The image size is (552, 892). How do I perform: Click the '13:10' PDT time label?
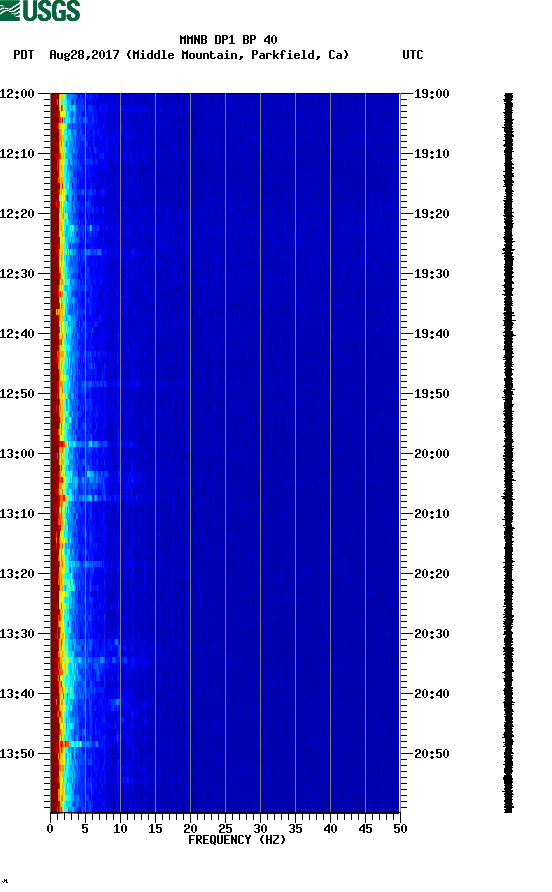pos(18,514)
